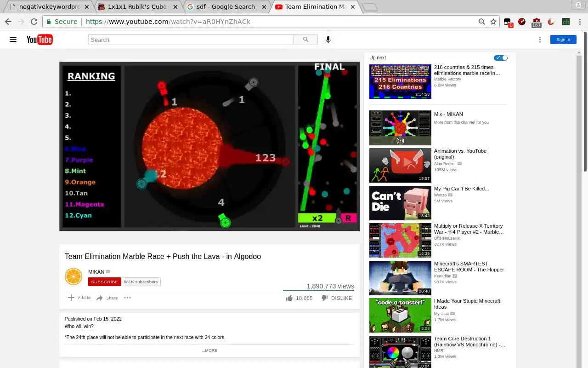Bookmark page using star icon

[493, 22]
